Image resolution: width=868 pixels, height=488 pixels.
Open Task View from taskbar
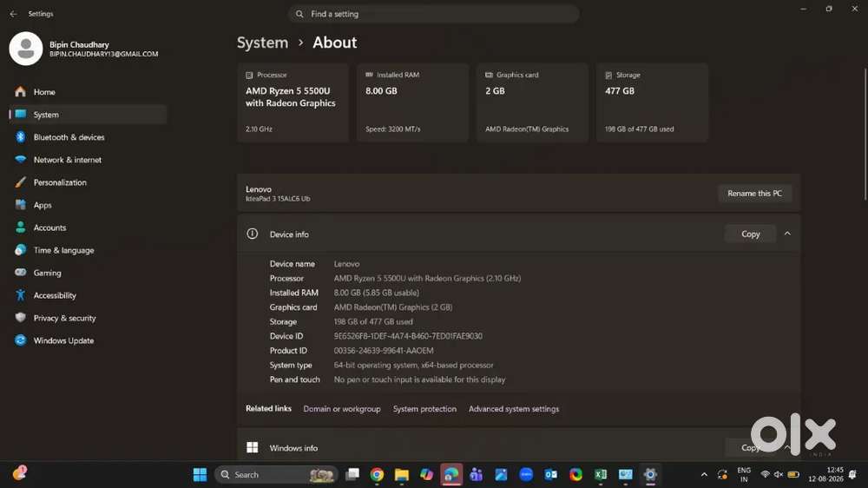352,475
